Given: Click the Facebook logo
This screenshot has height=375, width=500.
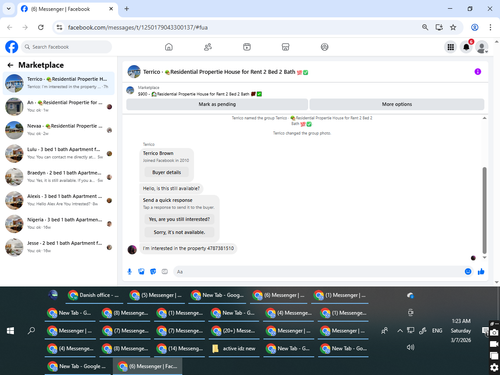Looking at the screenshot, I should coord(12,47).
